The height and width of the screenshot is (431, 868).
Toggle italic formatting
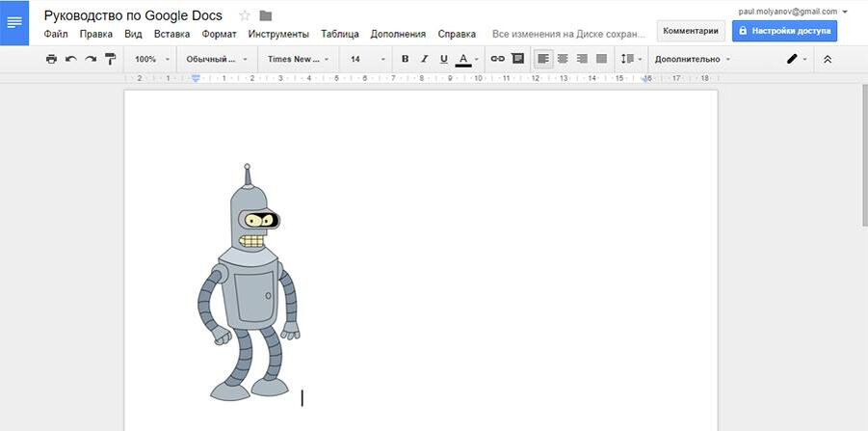(x=424, y=59)
